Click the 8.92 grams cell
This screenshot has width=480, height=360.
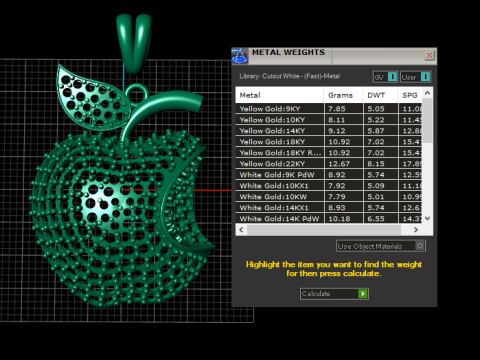(x=344, y=175)
